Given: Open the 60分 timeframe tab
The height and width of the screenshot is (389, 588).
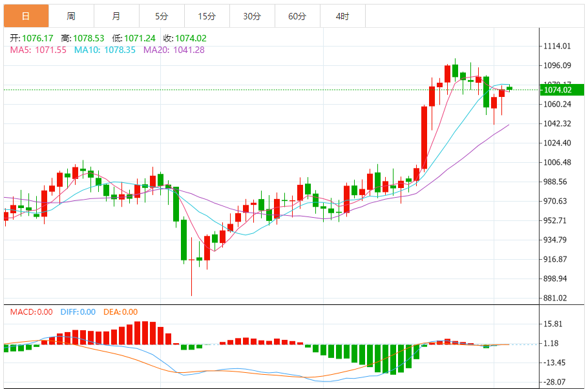Looking at the screenshot, I should click(297, 16).
